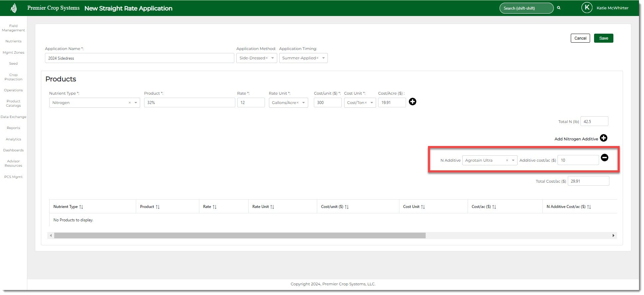Click the Premier Crop Systems logo icon
Viewport: 644px width, 295px height.
pyautogui.click(x=14, y=8)
